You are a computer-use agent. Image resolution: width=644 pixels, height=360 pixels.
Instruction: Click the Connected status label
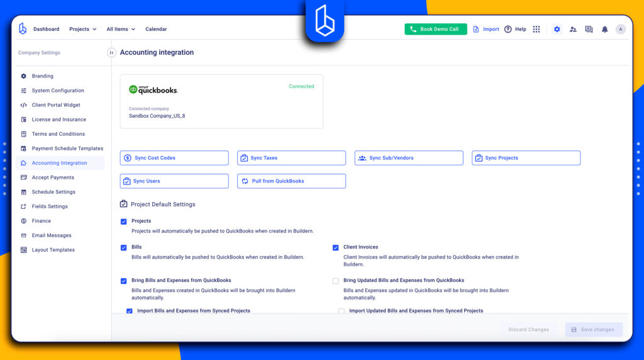pyautogui.click(x=301, y=86)
